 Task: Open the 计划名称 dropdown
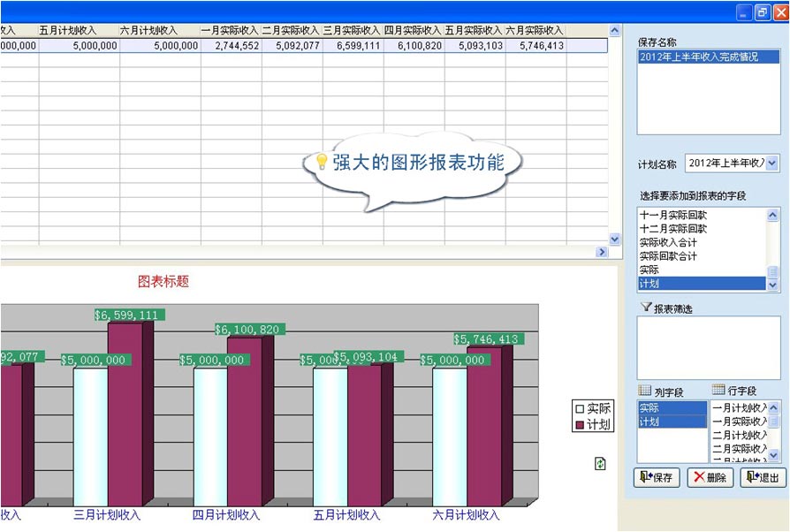pos(772,163)
